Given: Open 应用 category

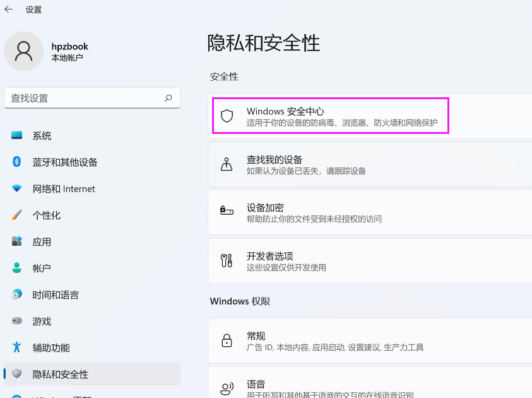Looking at the screenshot, I should pyautogui.click(x=92, y=242).
